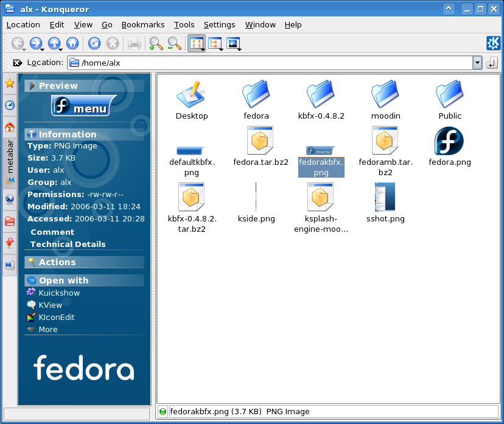504x424 pixels.
Task: Open file with Kuickshow
Action: click(x=54, y=293)
